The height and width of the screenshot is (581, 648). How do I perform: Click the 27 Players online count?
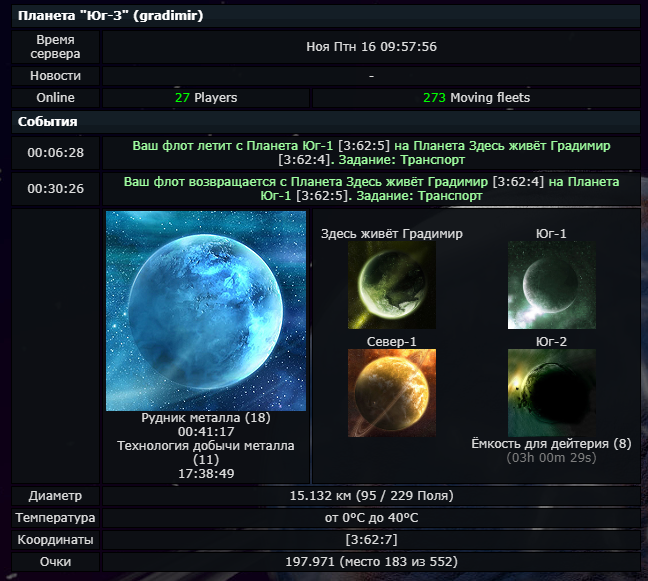207,98
